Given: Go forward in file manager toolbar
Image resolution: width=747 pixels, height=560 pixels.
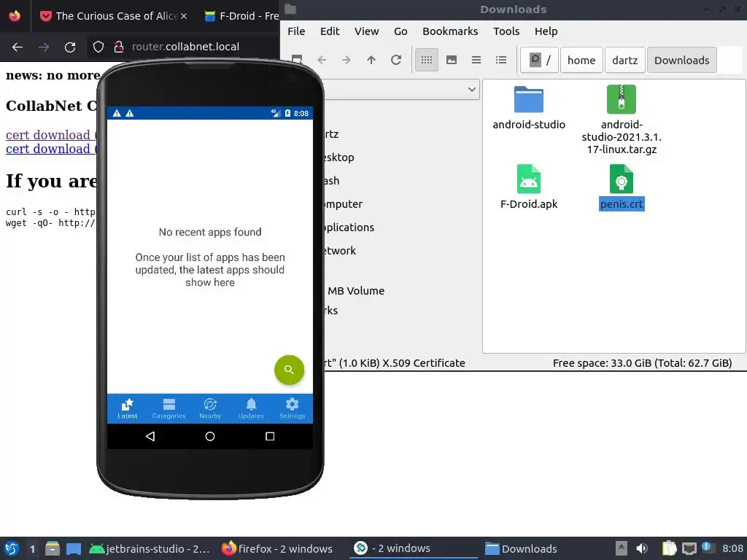Looking at the screenshot, I should click(x=347, y=60).
